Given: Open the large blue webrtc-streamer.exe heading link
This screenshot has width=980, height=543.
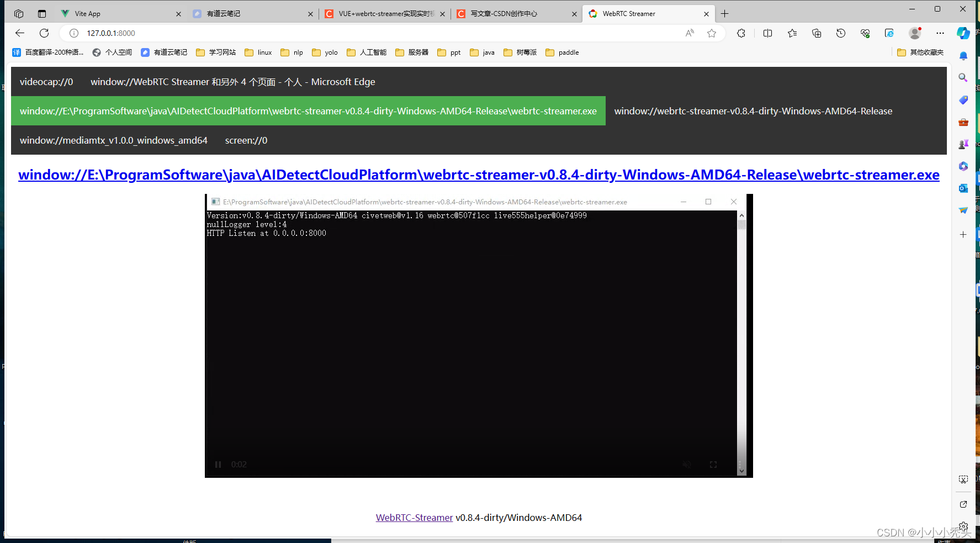Looking at the screenshot, I should tap(479, 175).
